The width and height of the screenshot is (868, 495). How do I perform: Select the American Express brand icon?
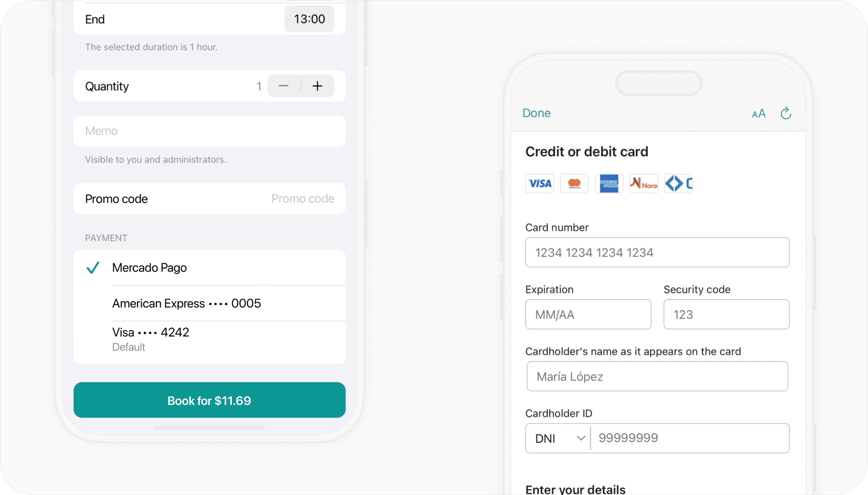(609, 183)
